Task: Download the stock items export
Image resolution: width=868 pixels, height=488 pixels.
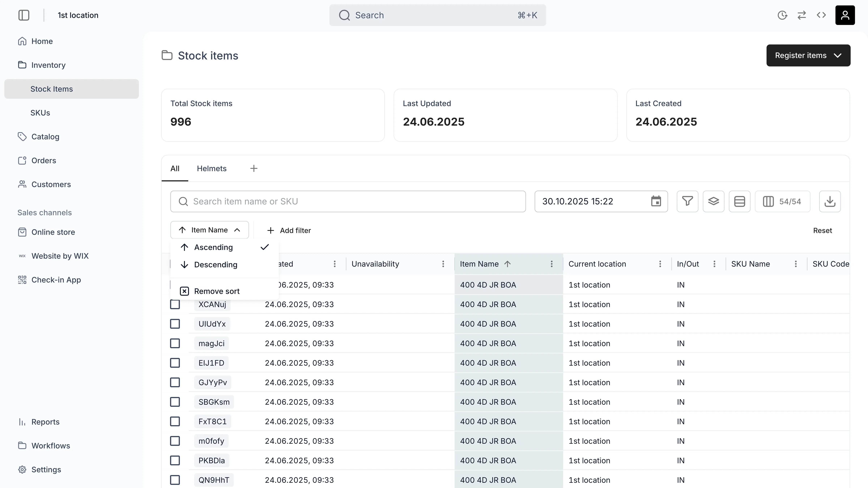Action: click(830, 201)
